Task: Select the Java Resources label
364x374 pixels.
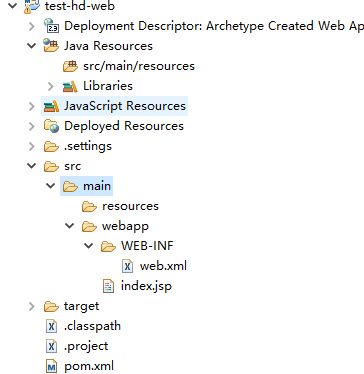Action: [108, 46]
